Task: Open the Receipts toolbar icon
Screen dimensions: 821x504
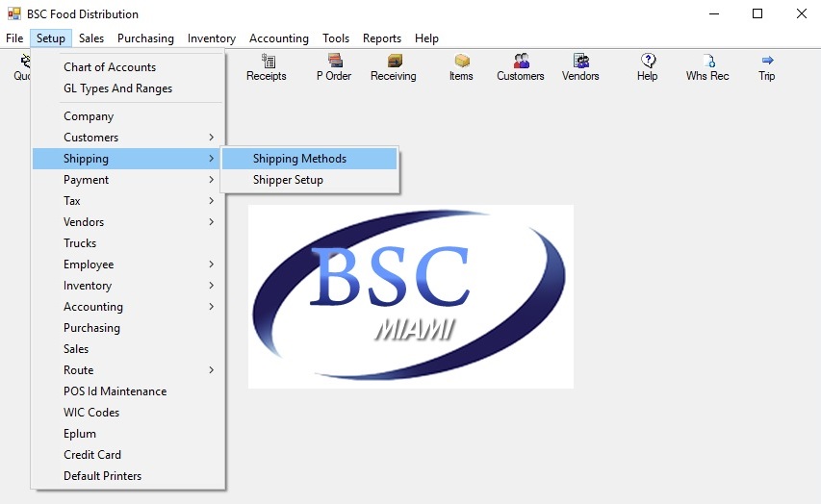Action: point(267,68)
